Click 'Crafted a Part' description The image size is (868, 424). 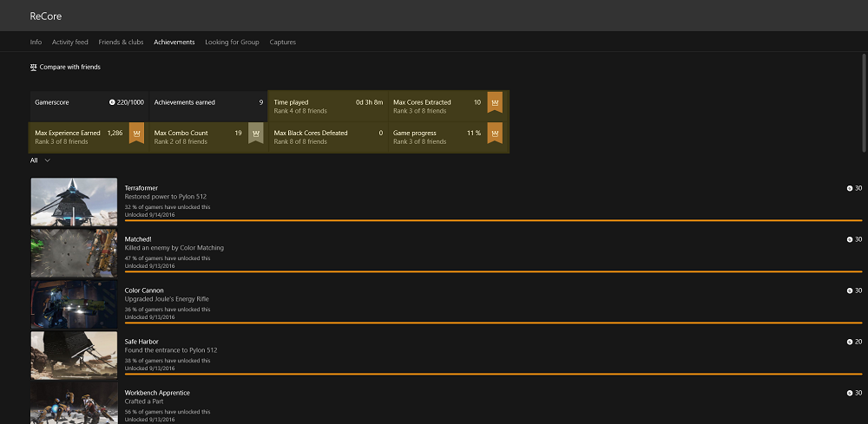[x=144, y=401]
